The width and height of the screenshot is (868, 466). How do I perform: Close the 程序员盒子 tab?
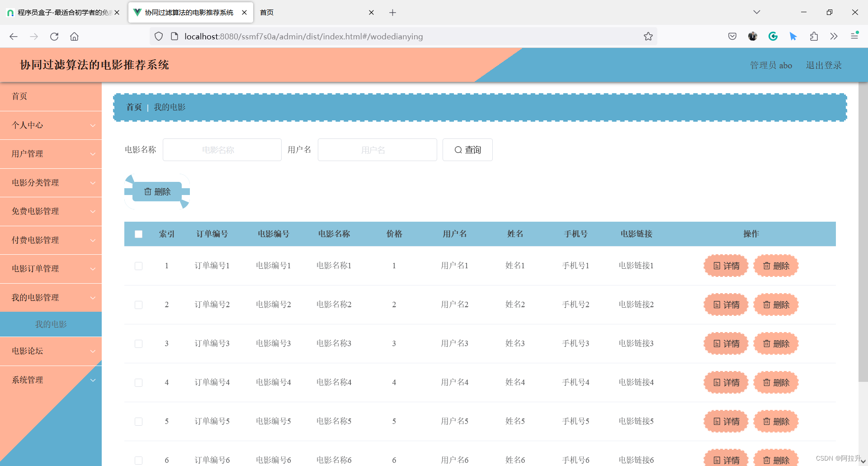coord(117,13)
